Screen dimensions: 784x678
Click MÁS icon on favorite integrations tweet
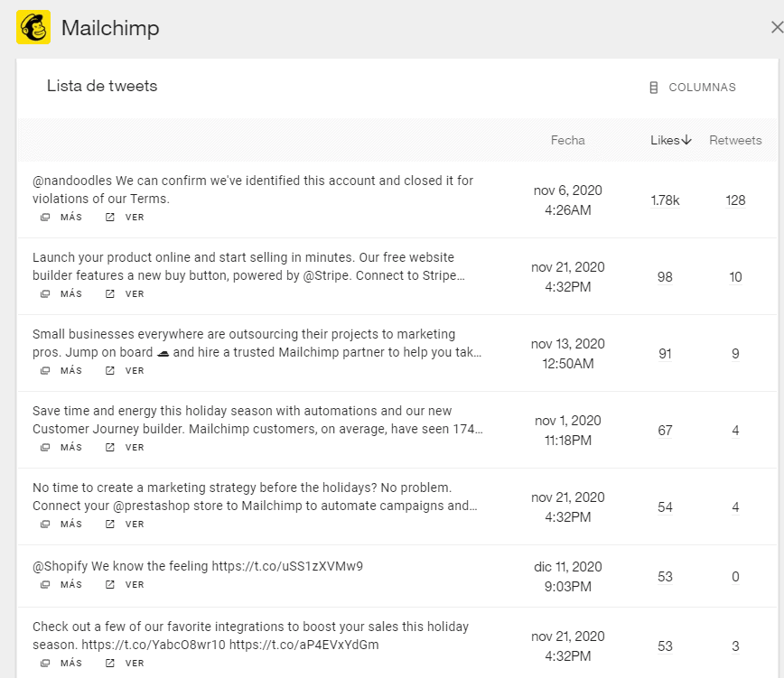click(x=45, y=663)
